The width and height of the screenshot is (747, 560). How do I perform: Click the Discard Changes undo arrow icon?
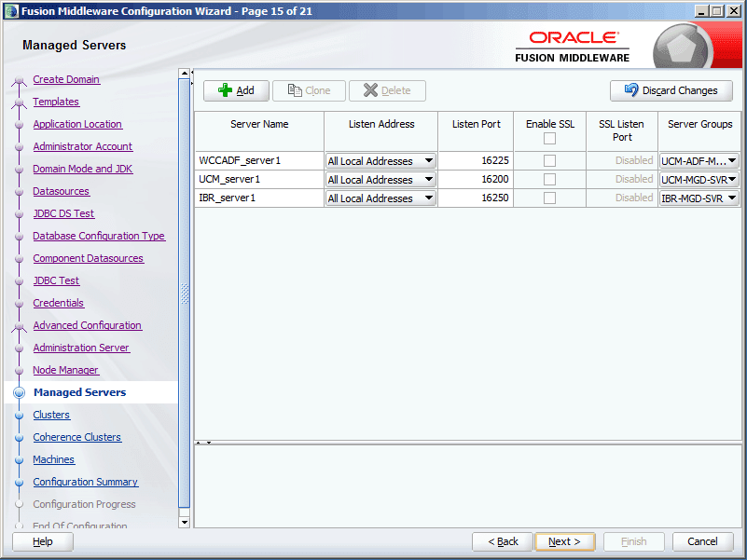[631, 90]
